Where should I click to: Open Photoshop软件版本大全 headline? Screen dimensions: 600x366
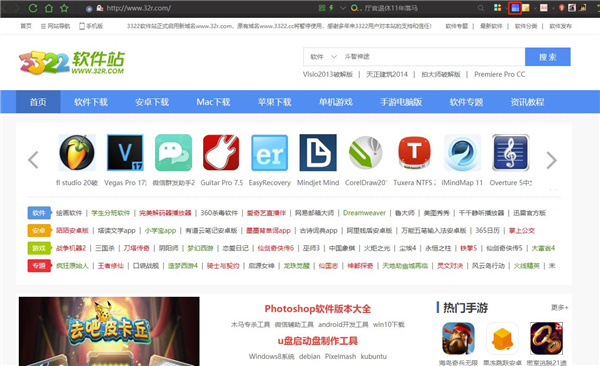click(x=318, y=309)
